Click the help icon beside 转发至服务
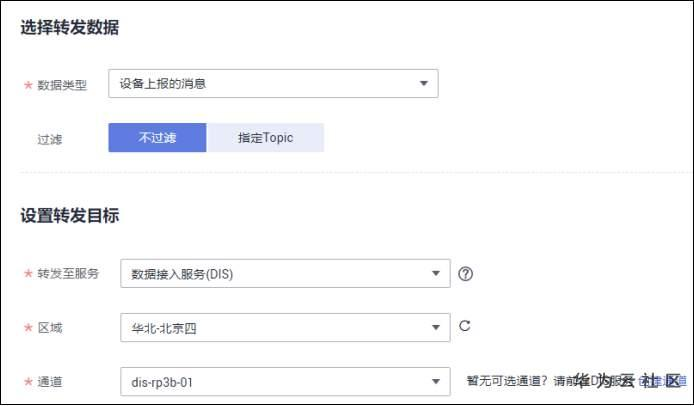The width and height of the screenshot is (694, 406). 464,273
